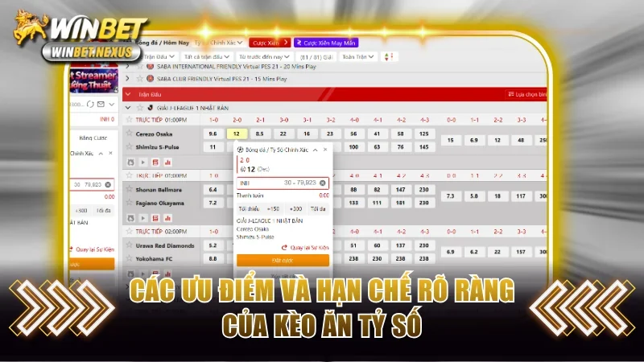Clear the stake field in left bet panel
The height and width of the screenshot is (362, 644).
108,185
